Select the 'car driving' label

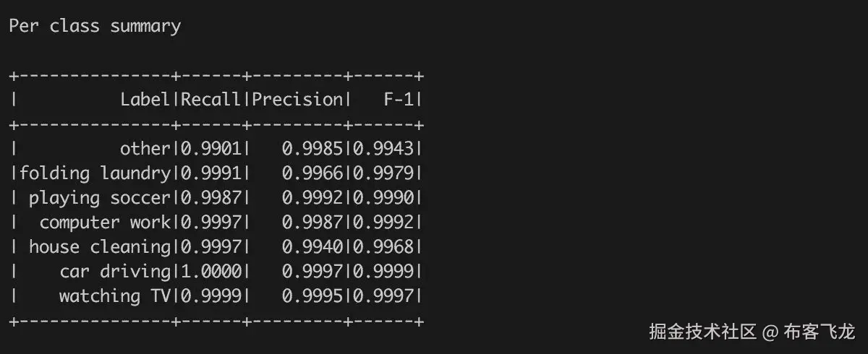click(x=115, y=272)
